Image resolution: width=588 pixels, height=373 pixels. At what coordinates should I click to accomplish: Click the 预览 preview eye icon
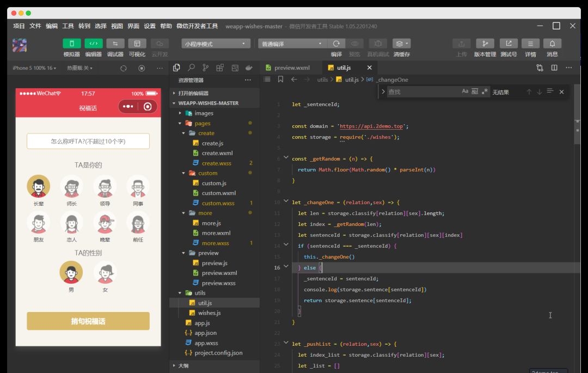coord(354,44)
